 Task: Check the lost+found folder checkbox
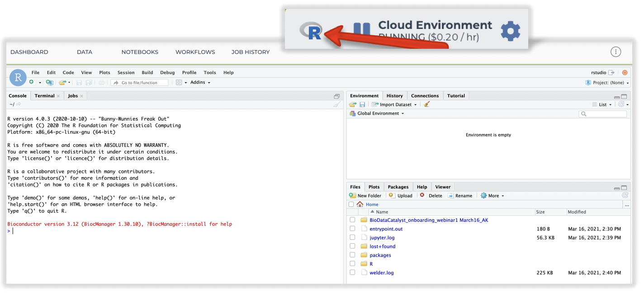coord(352,246)
